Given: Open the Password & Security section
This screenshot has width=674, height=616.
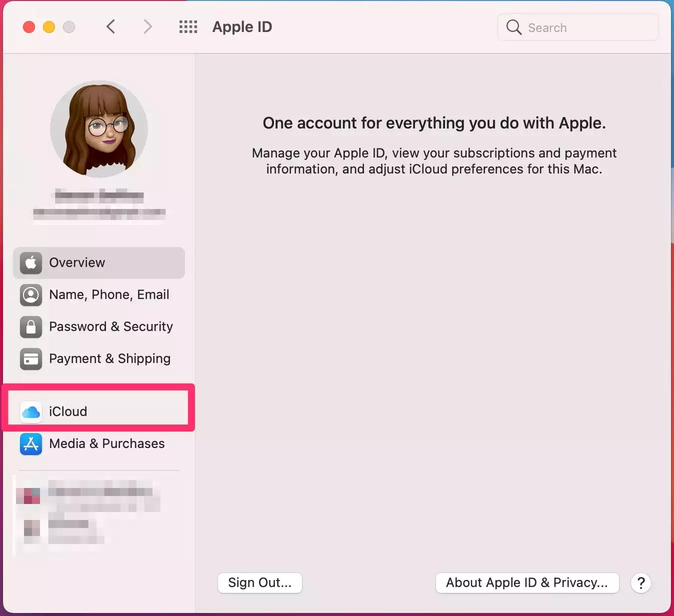Looking at the screenshot, I should click(111, 327).
